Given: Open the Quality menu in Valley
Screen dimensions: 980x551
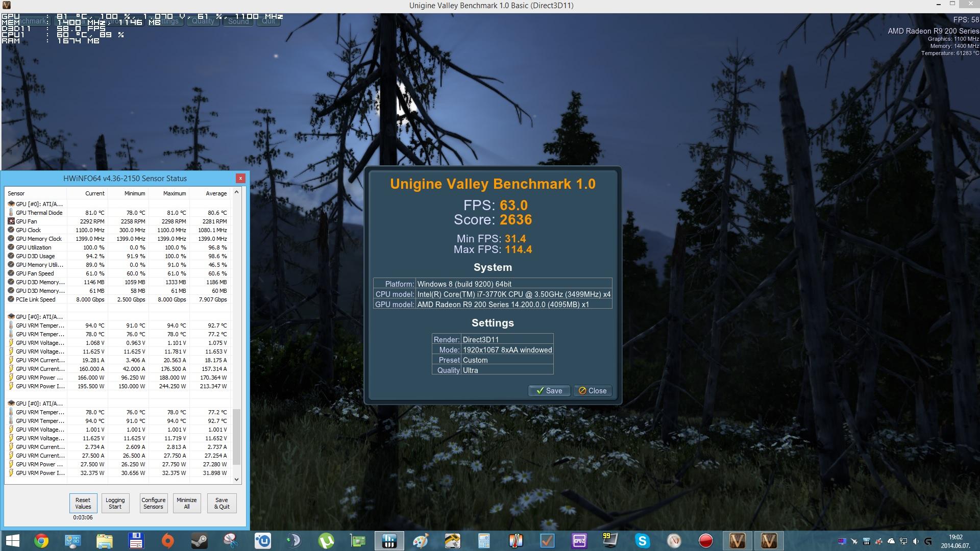Looking at the screenshot, I should click(x=203, y=21).
